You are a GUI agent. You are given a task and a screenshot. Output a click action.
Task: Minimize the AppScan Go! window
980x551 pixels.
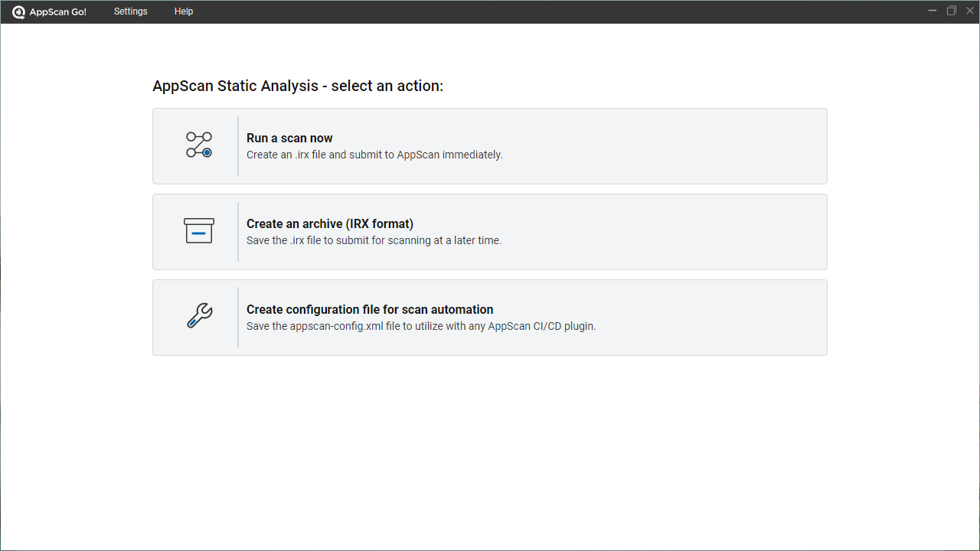(x=933, y=11)
